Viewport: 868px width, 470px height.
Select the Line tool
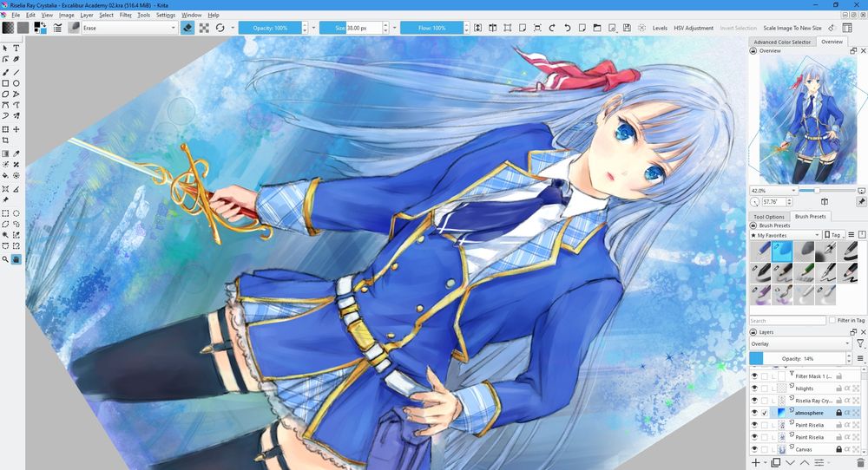click(x=16, y=72)
